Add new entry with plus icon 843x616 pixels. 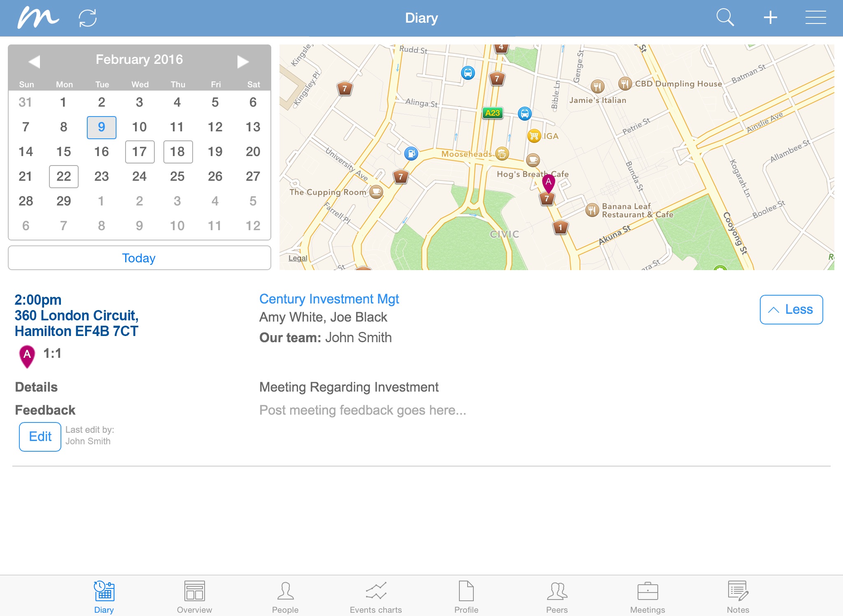770,18
